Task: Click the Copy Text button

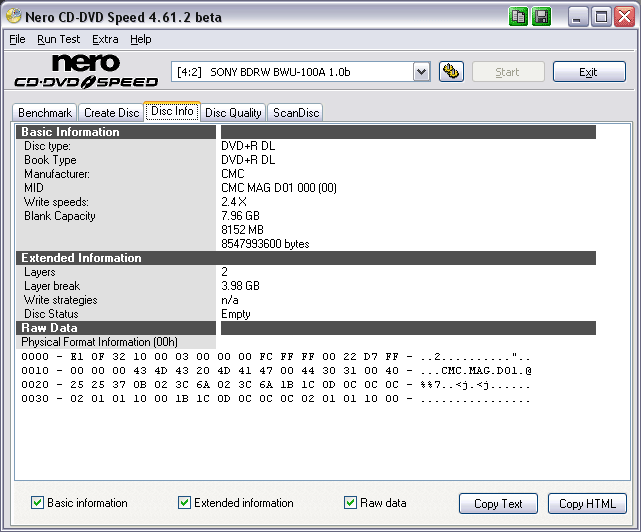Action: (x=498, y=503)
